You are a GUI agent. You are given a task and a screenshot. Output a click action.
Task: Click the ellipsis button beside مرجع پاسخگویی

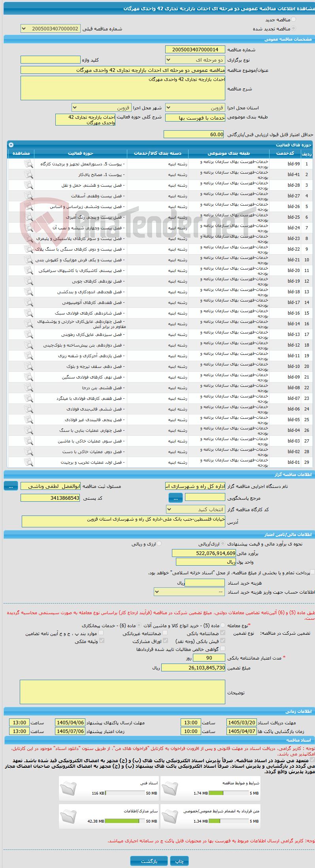[175, 498]
